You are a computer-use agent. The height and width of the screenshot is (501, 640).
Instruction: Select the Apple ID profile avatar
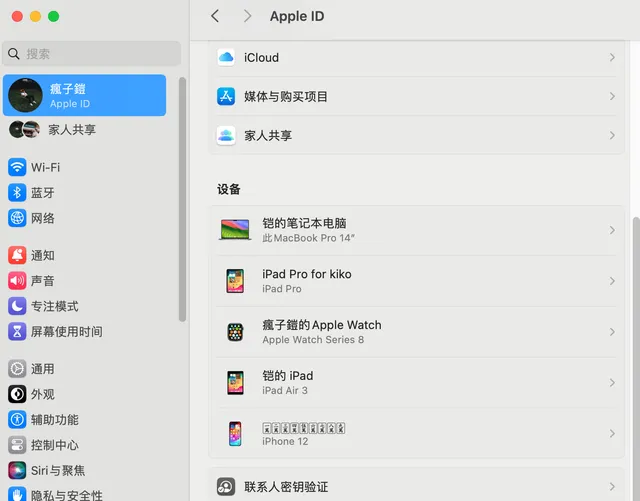point(25,95)
